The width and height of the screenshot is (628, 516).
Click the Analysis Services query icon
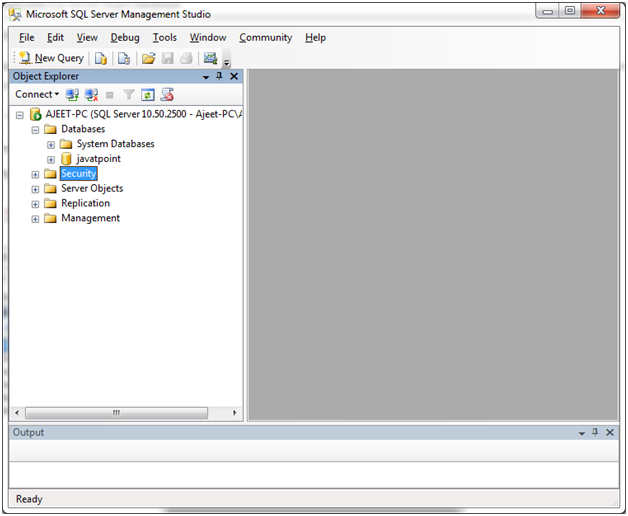(x=124, y=58)
